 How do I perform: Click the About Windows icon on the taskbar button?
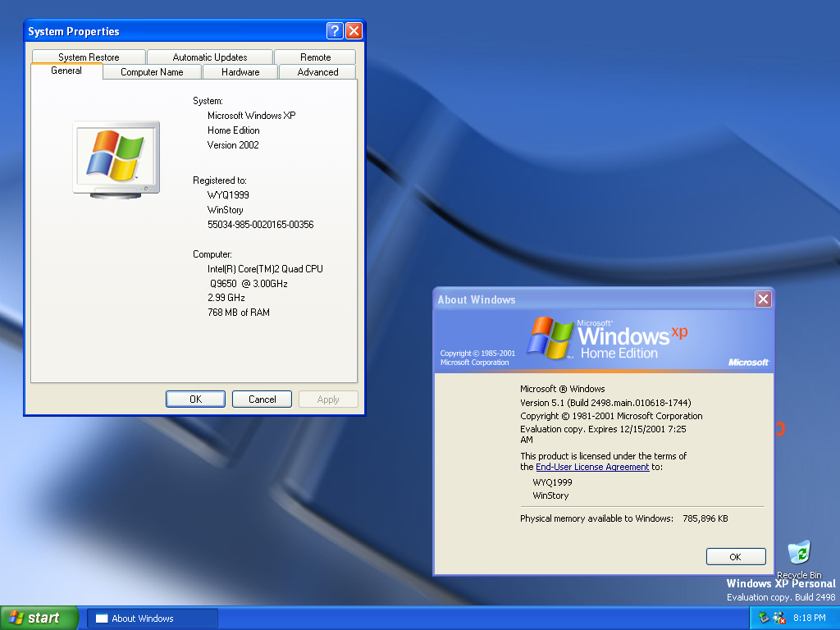(x=102, y=619)
